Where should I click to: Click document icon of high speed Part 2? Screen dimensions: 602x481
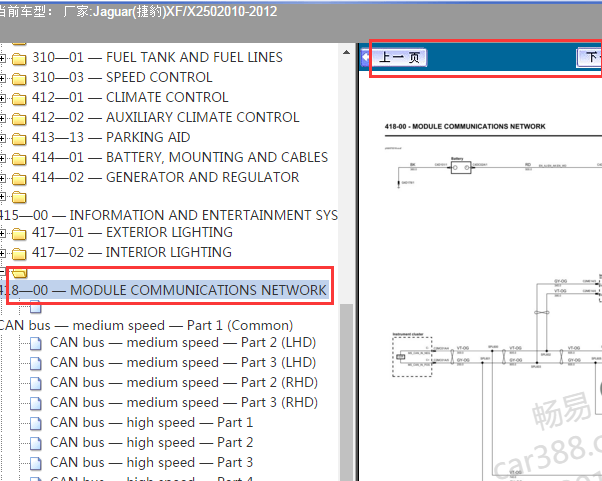[x=36, y=443]
